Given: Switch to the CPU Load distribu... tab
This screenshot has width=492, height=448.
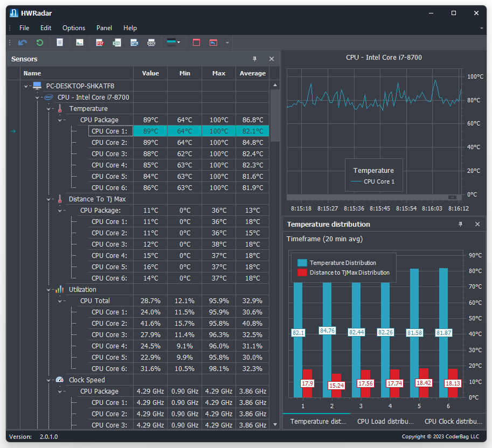Looking at the screenshot, I should coord(385,422).
